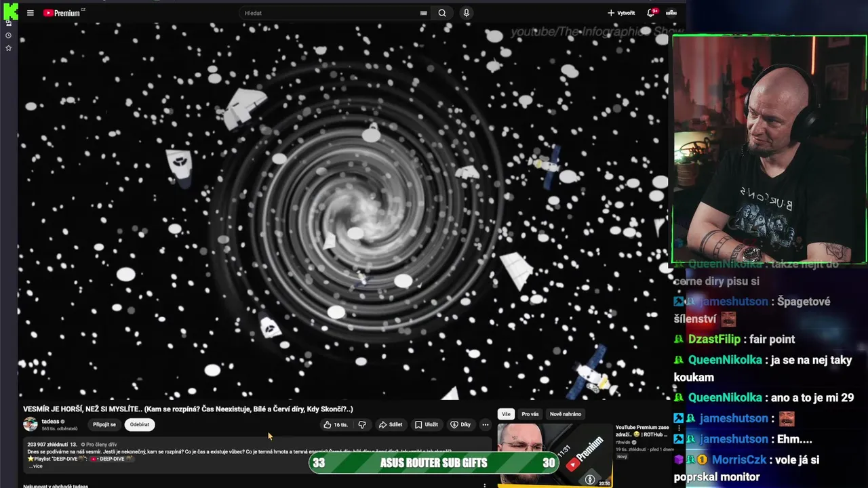868x488 pixels.
Task: Click the Odebírat subscribe button
Action: pyautogui.click(x=140, y=424)
